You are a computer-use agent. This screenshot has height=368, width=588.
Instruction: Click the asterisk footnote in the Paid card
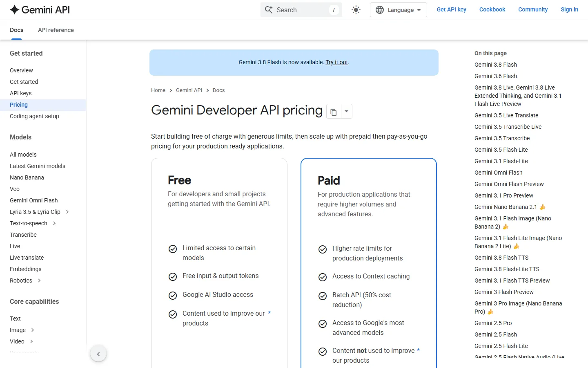[418, 350]
